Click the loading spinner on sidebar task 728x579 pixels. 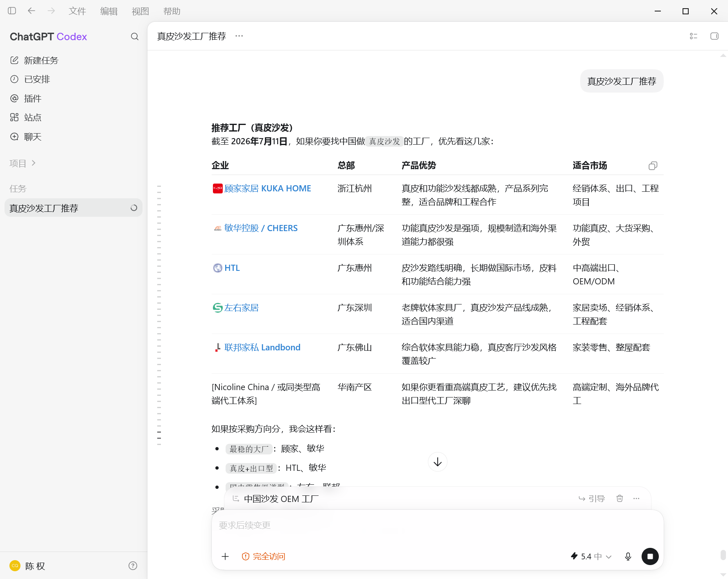134,208
